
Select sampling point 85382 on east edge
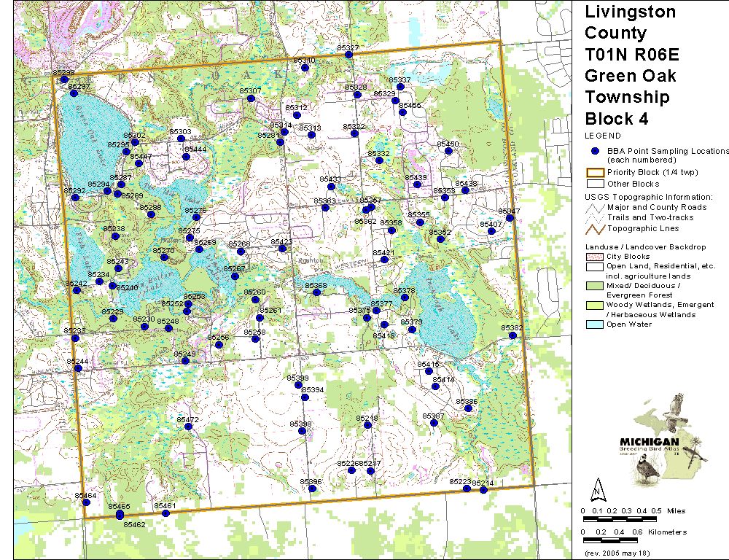point(513,335)
